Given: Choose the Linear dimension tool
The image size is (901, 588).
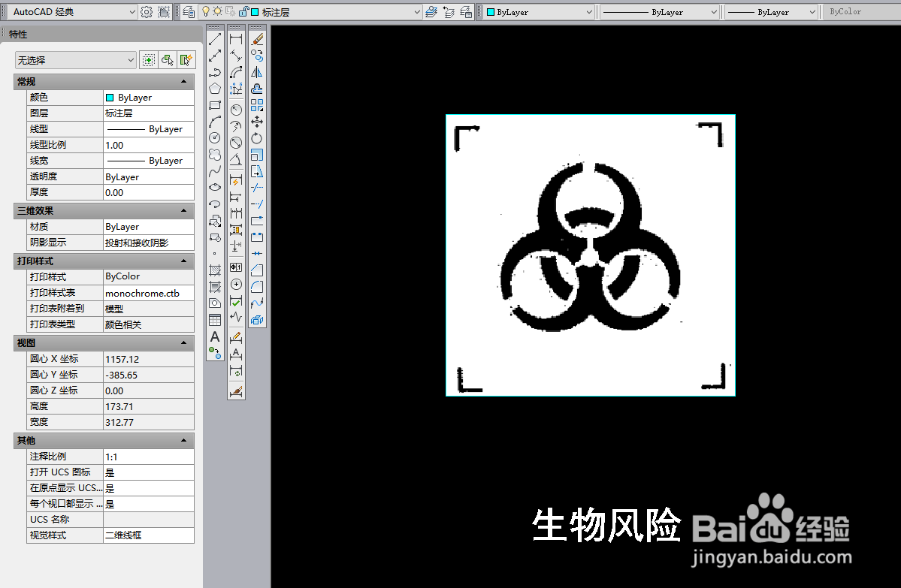Looking at the screenshot, I should click(236, 40).
